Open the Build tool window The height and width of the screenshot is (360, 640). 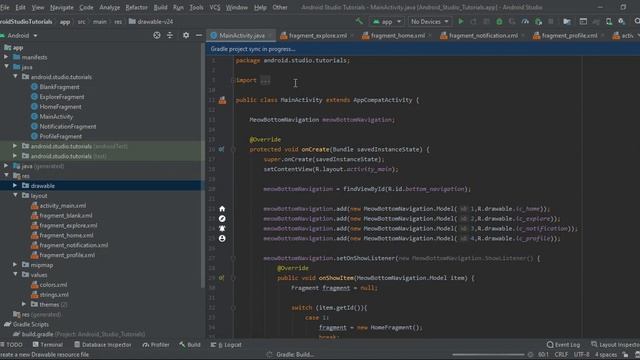[x=190, y=345]
